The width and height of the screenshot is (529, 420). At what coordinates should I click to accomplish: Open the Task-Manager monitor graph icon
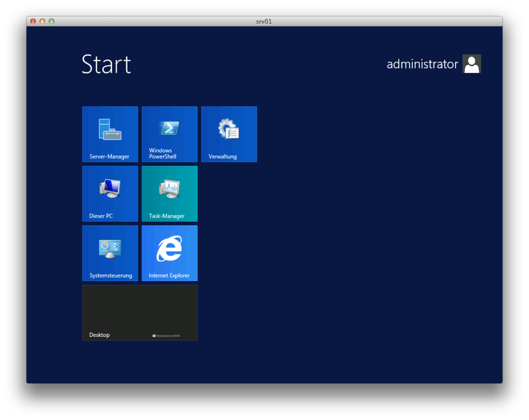coord(169,188)
